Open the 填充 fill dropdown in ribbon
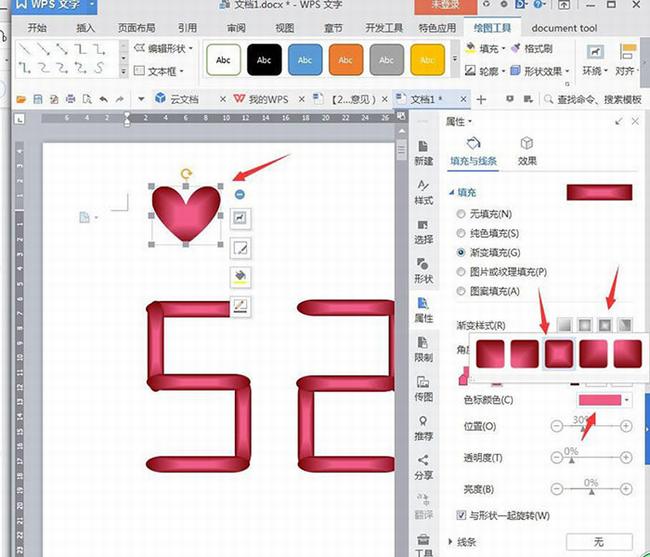This screenshot has height=557, width=650. tap(485, 48)
